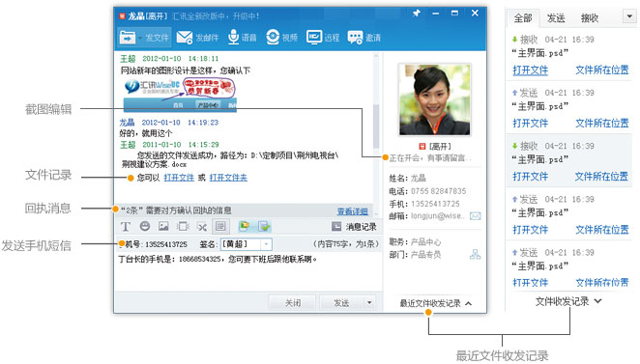Open 远程 remote desktop icon

tap(314, 37)
